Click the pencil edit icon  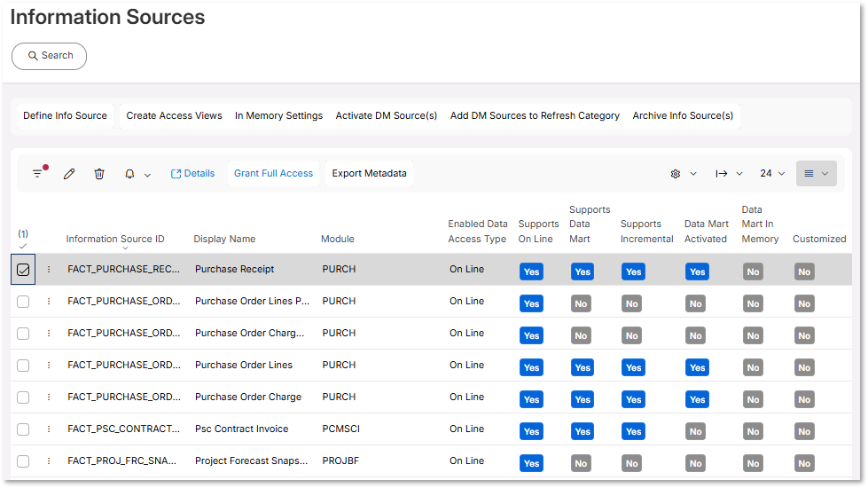tap(69, 174)
